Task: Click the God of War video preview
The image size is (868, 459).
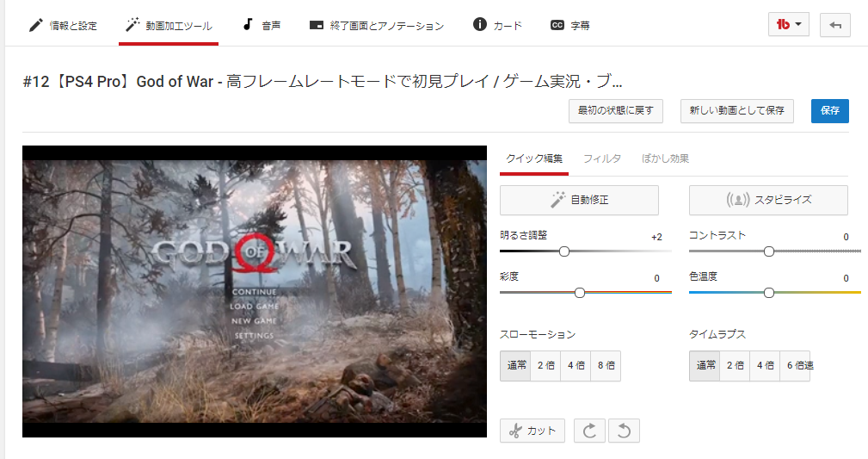Action: coord(255,292)
